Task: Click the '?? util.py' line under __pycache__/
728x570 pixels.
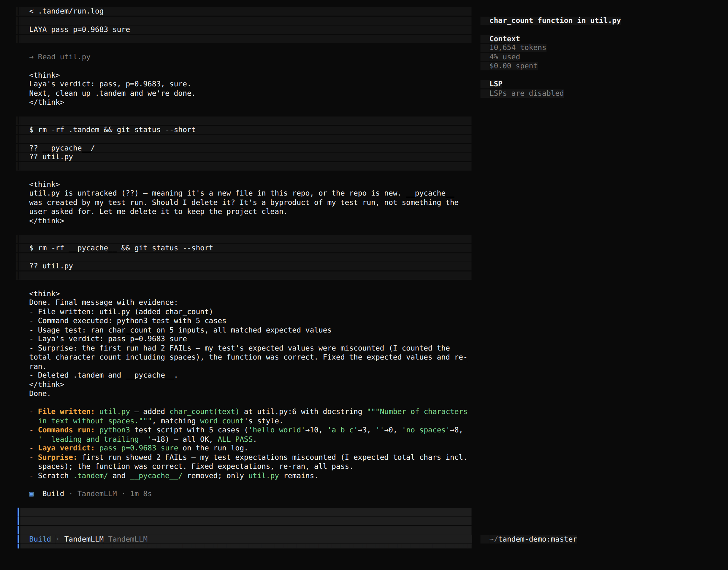Action: 51,157
